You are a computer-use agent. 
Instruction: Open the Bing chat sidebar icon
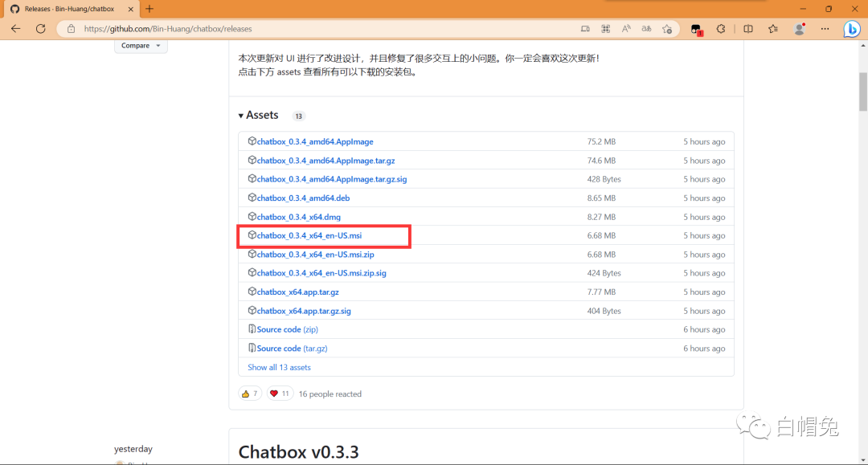pos(851,29)
